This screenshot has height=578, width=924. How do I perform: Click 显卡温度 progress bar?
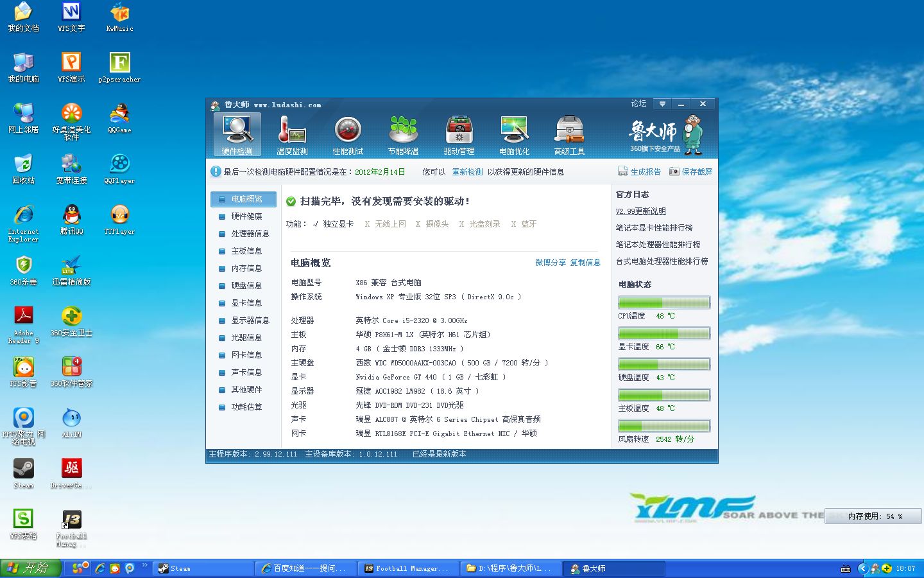[664, 333]
